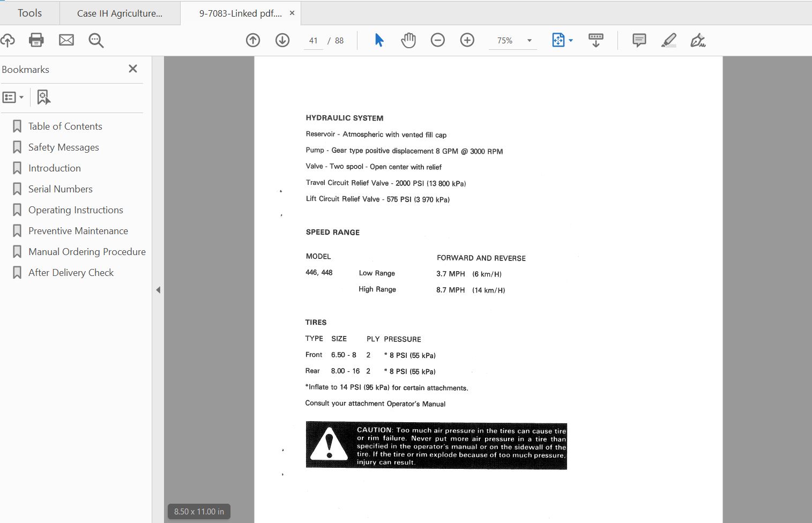
Task: Click the 'Lift Circuit Relief Valve' line
Action: click(378, 199)
